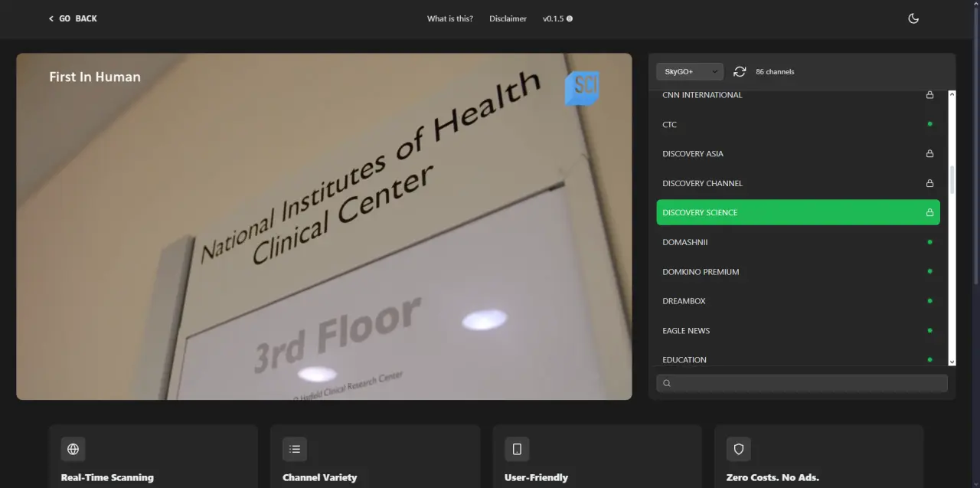Open the What is this? link
The width and height of the screenshot is (980, 488).
(450, 18)
